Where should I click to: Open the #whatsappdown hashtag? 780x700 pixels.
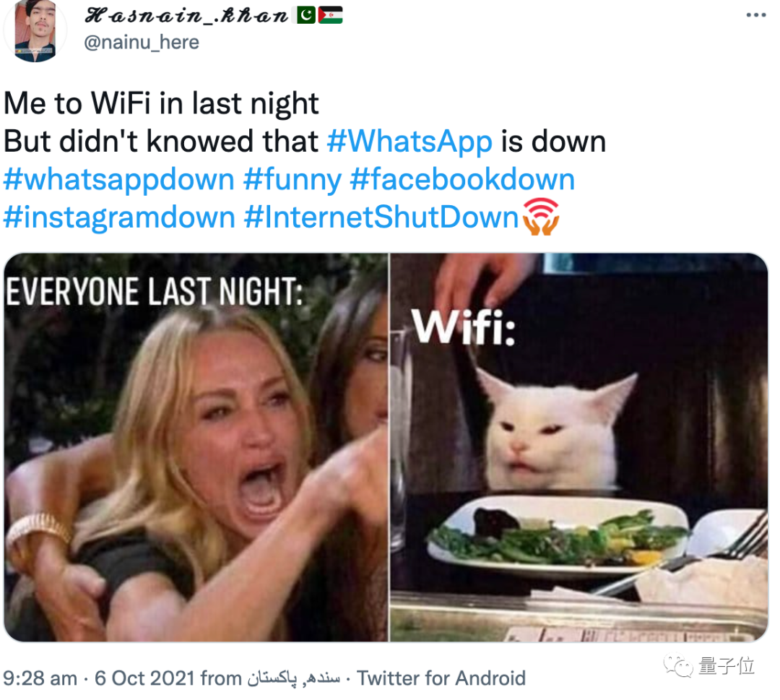pos(119,179)
